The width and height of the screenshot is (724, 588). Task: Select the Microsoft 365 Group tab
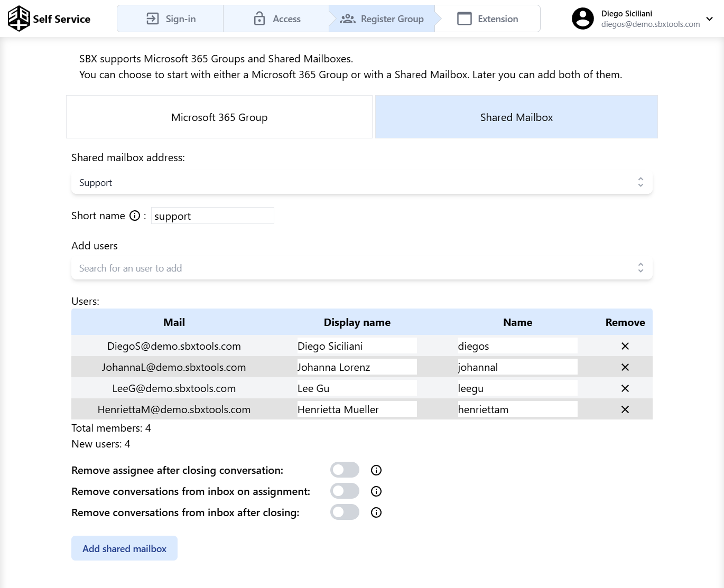pyautogui.click(x=219, y=117)
